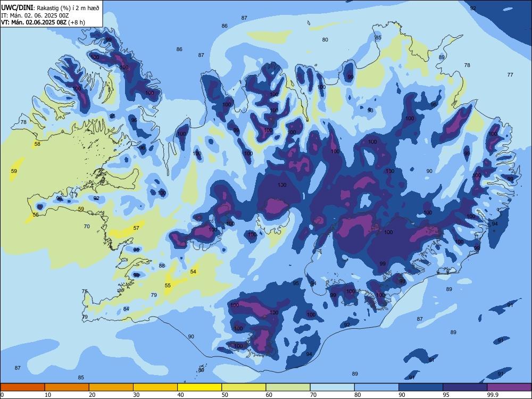
Task: Click the 'UWC/DINI' title text
Action: (x=17, y=7)
